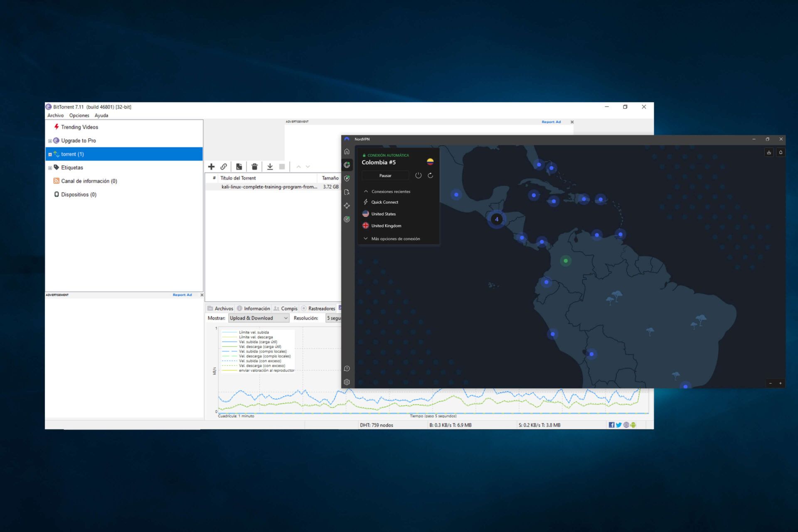The image size is (798, 532).
Task: Disconnect VPN with the power icon
Action: [419, 175]
